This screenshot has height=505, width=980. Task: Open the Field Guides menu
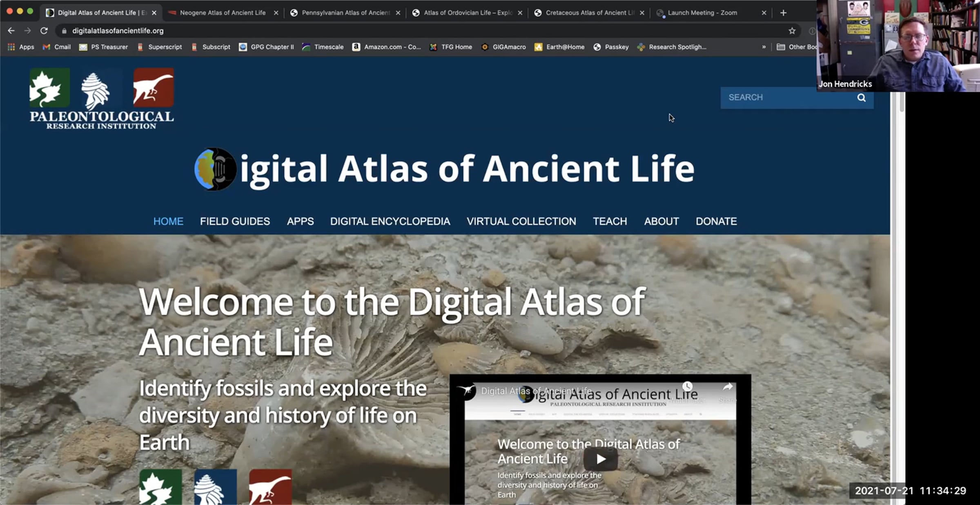pyautogui.click(x=235, y=221)
